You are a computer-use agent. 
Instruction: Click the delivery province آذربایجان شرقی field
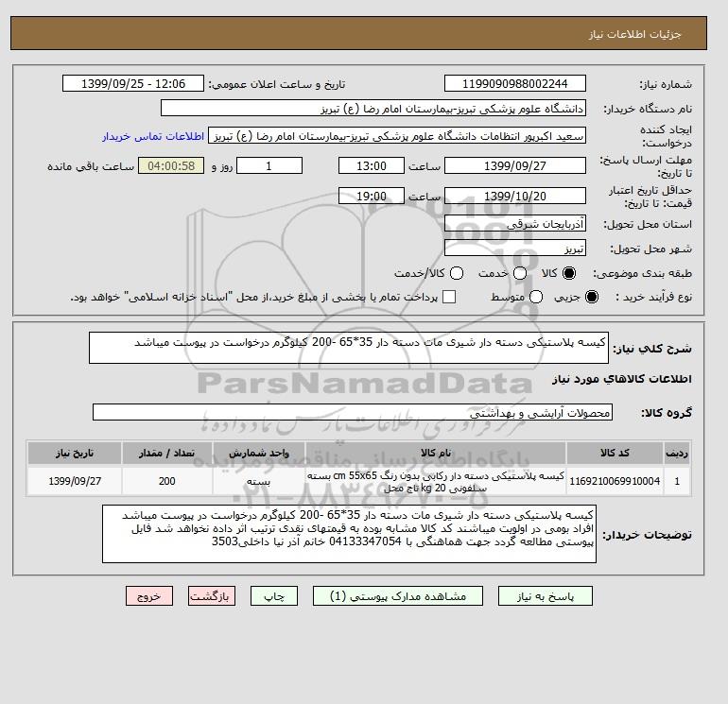(x=515, y=224)
